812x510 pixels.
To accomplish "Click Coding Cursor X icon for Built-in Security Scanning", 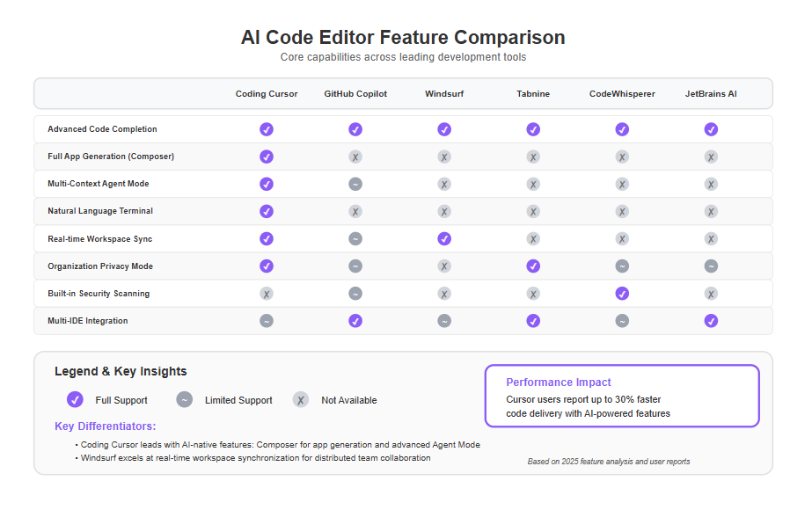I will (267, 294).
